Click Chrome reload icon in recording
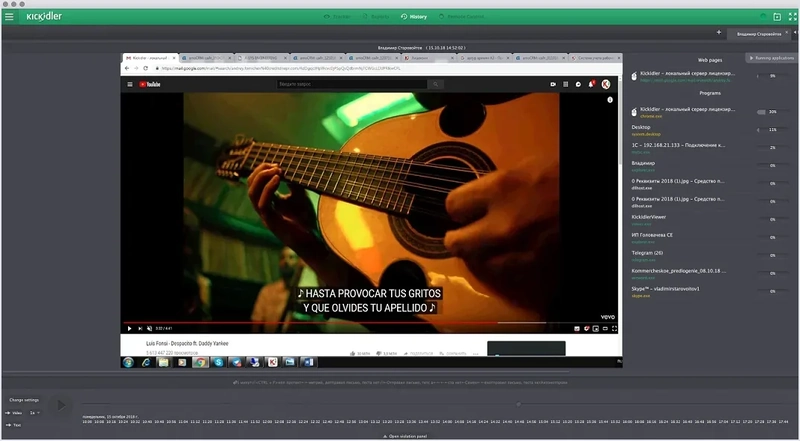 [x=146, y=68]
